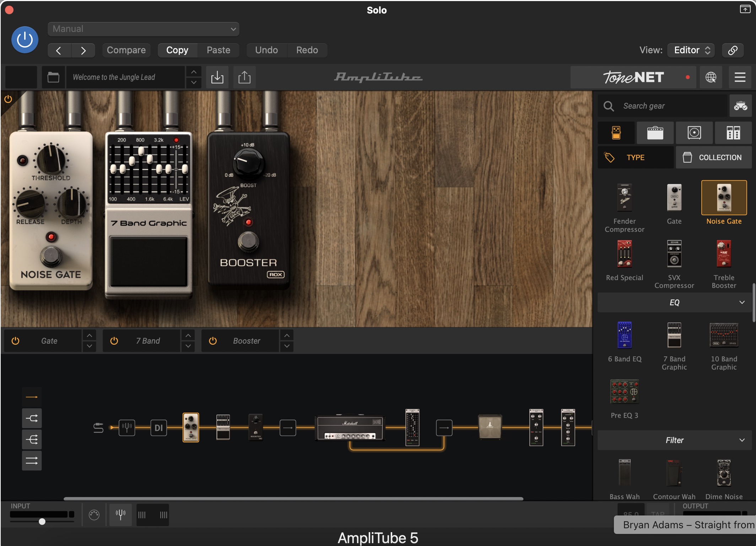Step preset up next to preset name
756x546 pixels.
point(194,72)
